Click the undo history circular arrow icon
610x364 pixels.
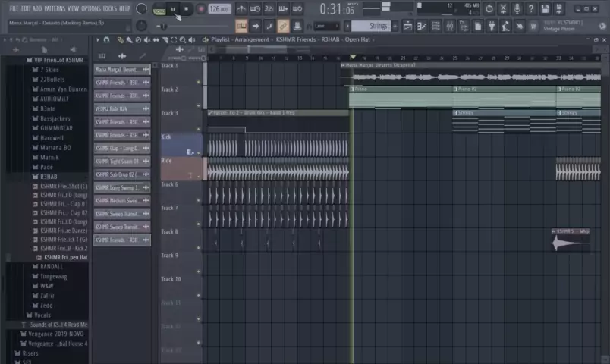point(489,8)
